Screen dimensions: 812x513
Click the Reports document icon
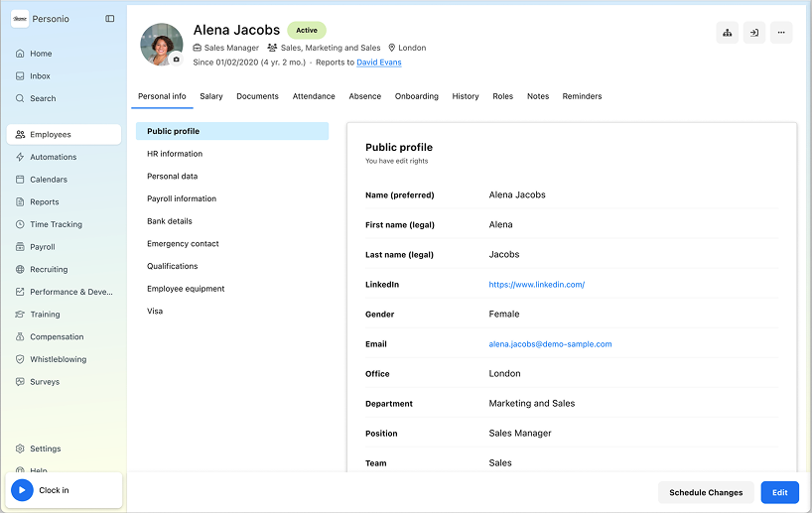[20, 201]
